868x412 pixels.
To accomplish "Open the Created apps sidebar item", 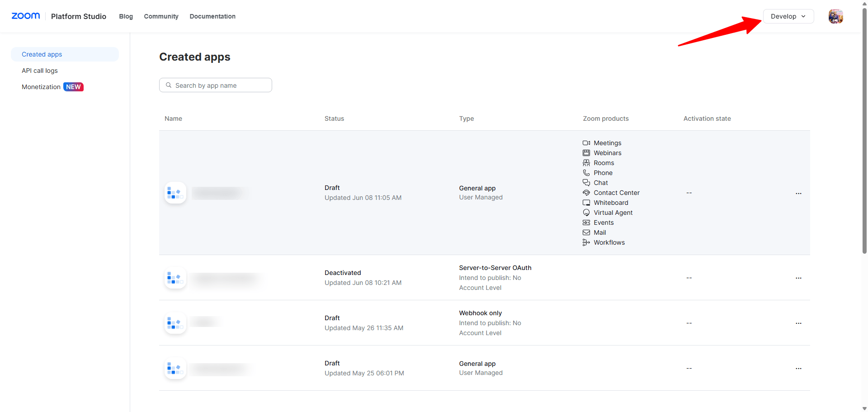I will pos(65,54).
